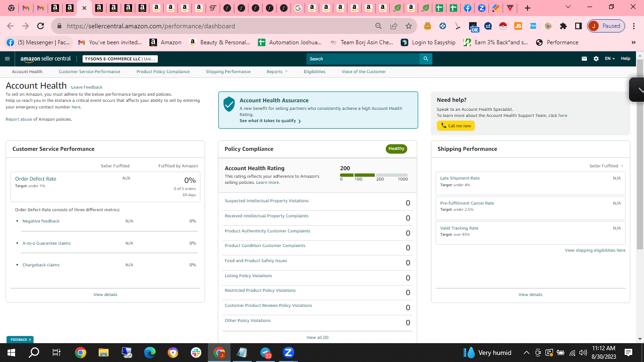Screen dimensions: 644x362
Task: Open Suspected Intellectual Property Violations row
Action: [x=317, y=203]
